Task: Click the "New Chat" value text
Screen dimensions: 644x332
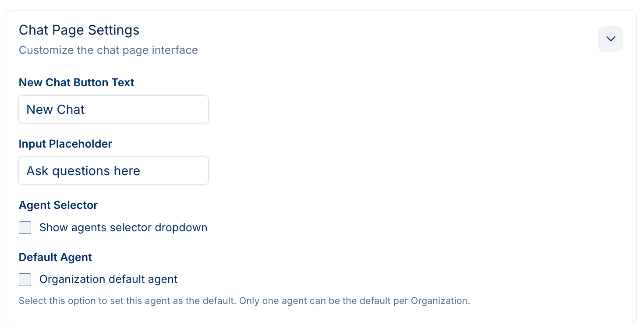Action: [55, 109]
